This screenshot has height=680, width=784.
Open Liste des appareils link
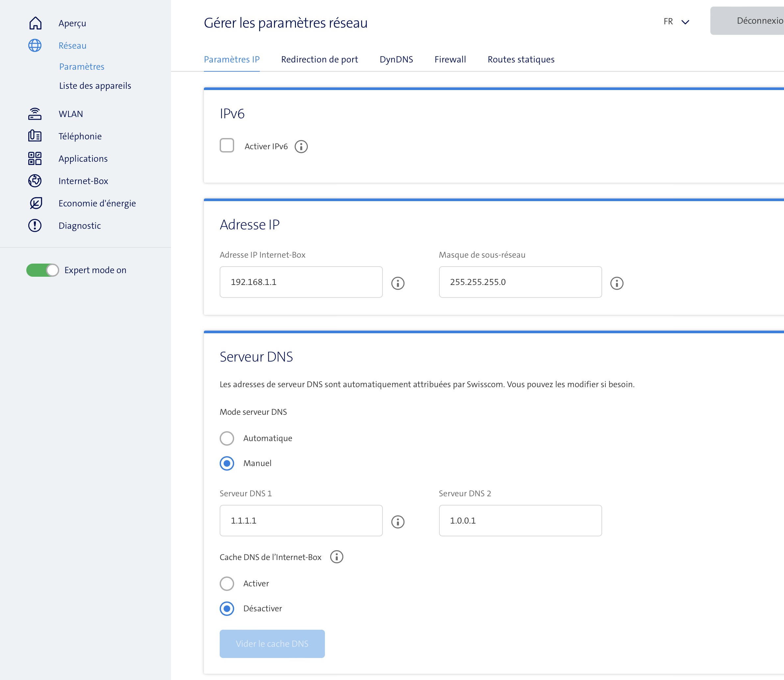tap(95, 86)
